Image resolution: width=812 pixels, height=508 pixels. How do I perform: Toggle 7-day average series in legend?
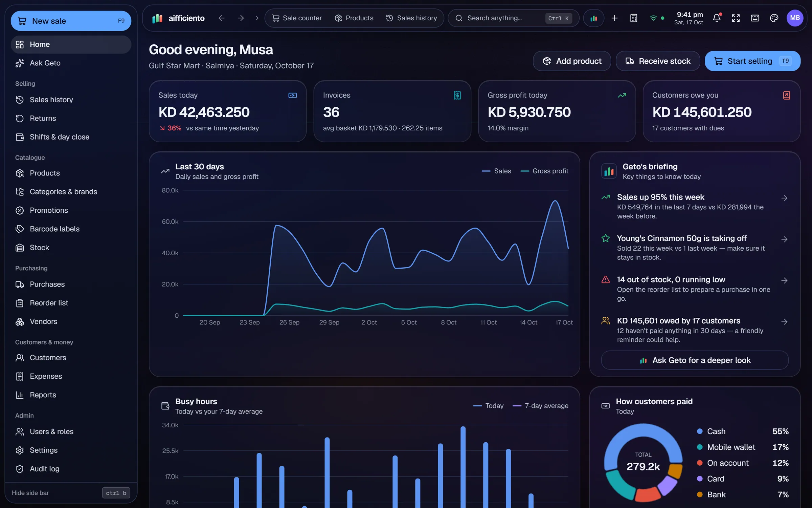540,406
